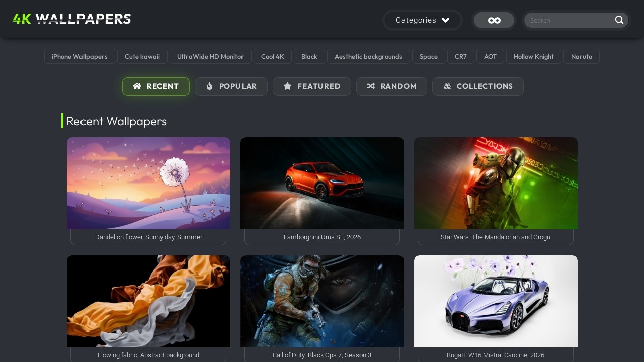Click the 4K Wallpapers site logo
Image resolution: width=644 pixels, height=362 pixels.
(72, 19)
